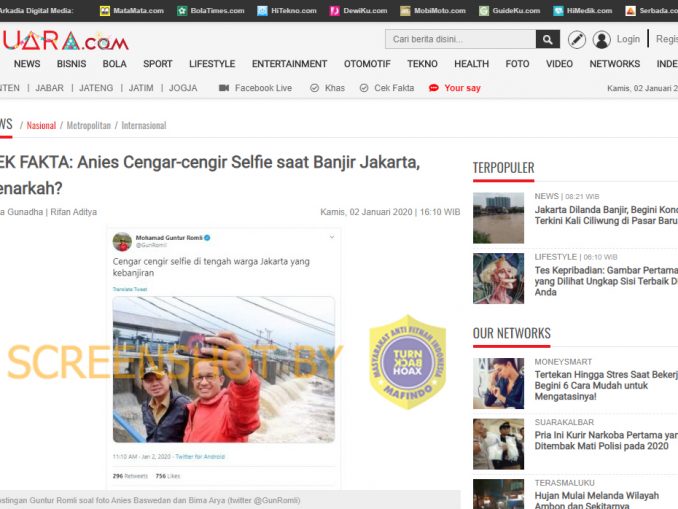Focus the Cari berita disini search field
The height and width of the screenshot is (509, 678).
pos(461,39)
